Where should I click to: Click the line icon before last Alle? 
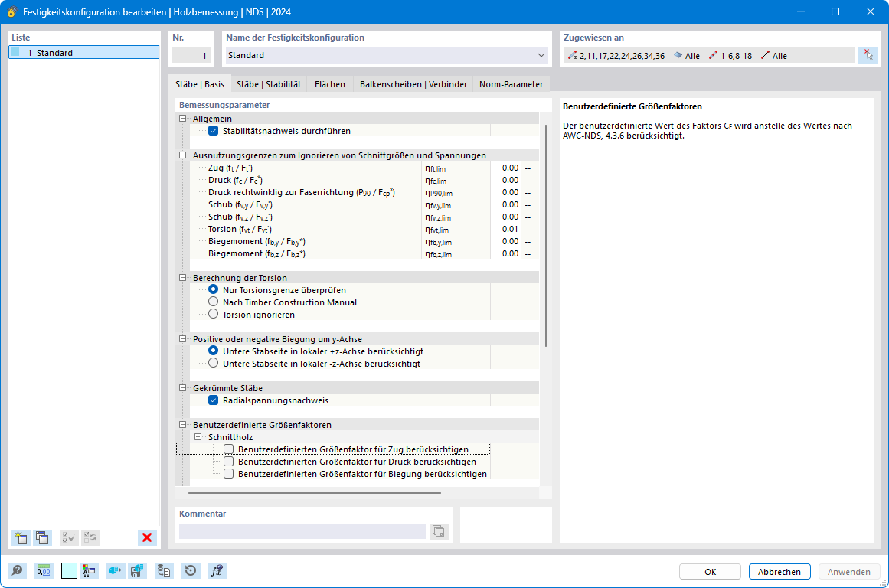[765, 56]
